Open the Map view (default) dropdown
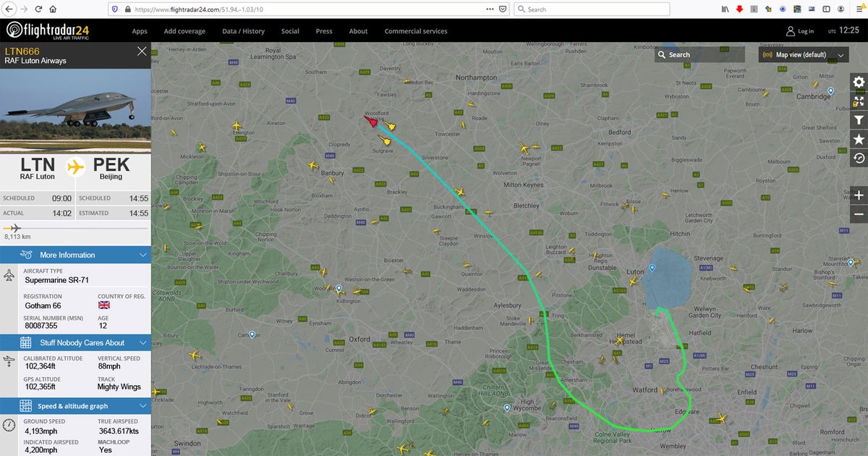Image resolution: width=868 pixels, height=456 pixels. 803,55
